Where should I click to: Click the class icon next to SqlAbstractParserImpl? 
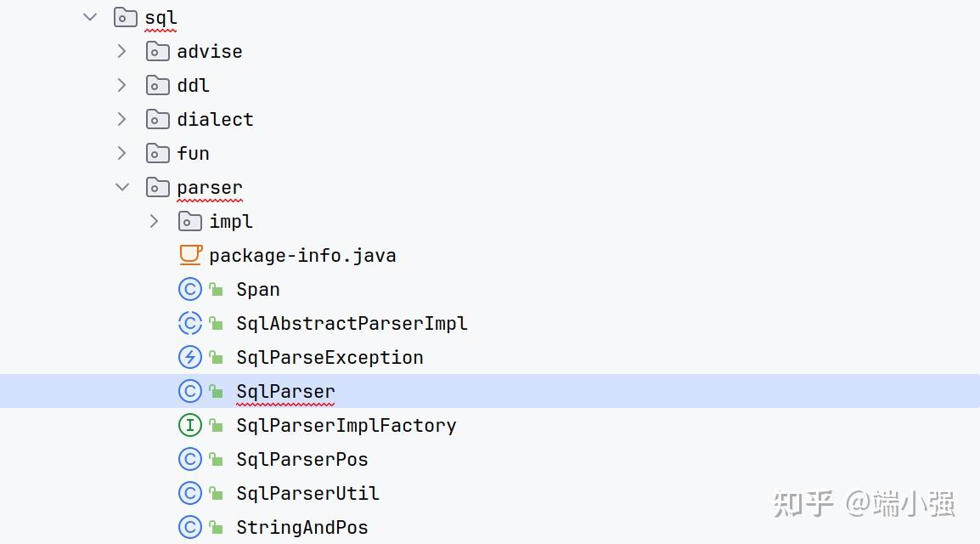tap(190, 323)
